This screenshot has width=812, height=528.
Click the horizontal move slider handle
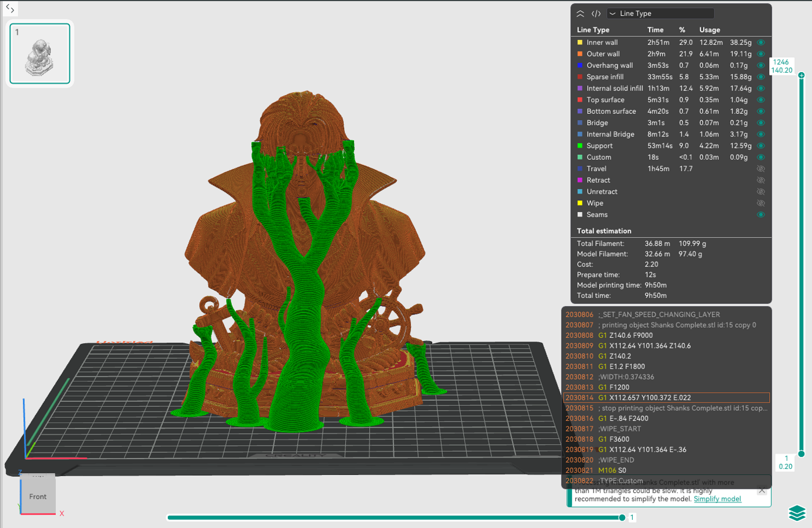tap(622, 518)
